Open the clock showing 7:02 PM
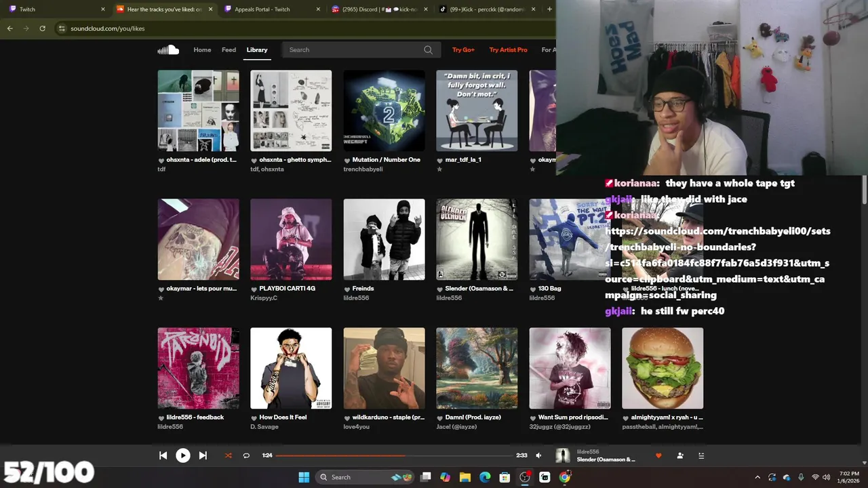The height and width of the screenshot is (488, 868). [849, 477]
